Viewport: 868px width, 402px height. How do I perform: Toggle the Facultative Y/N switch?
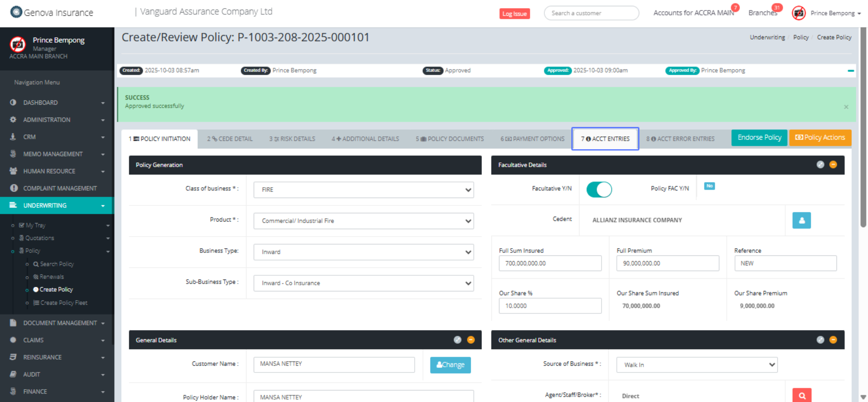[599, 190]
